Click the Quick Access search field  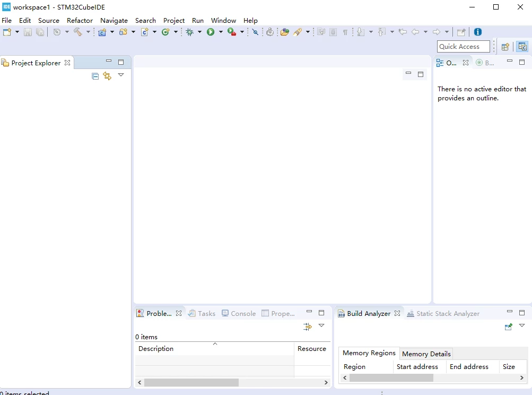point(464,47)
